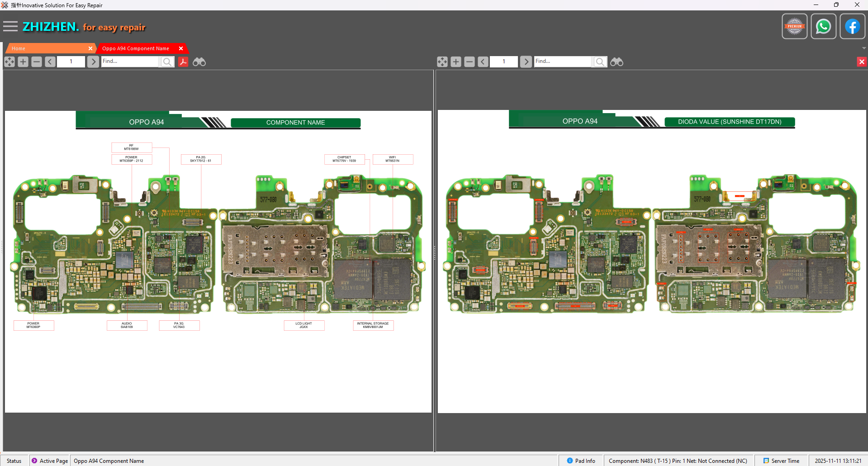Close the right viewer panel

(862, 62)
